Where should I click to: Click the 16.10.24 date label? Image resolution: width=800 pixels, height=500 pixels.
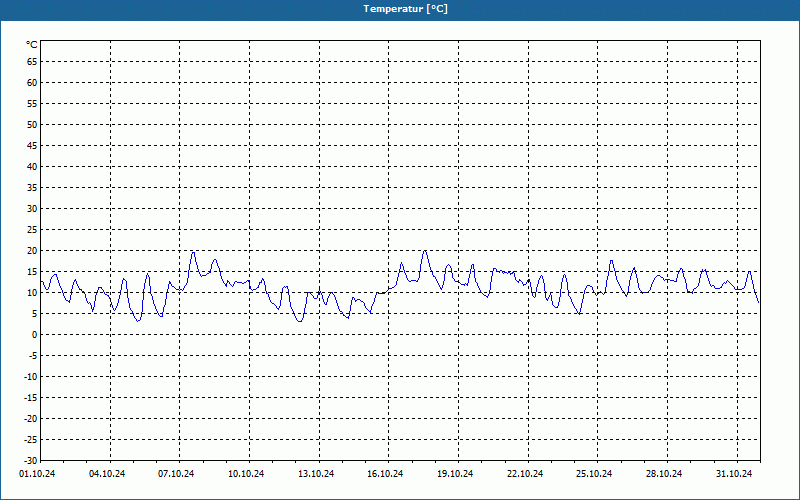point(385,474)
